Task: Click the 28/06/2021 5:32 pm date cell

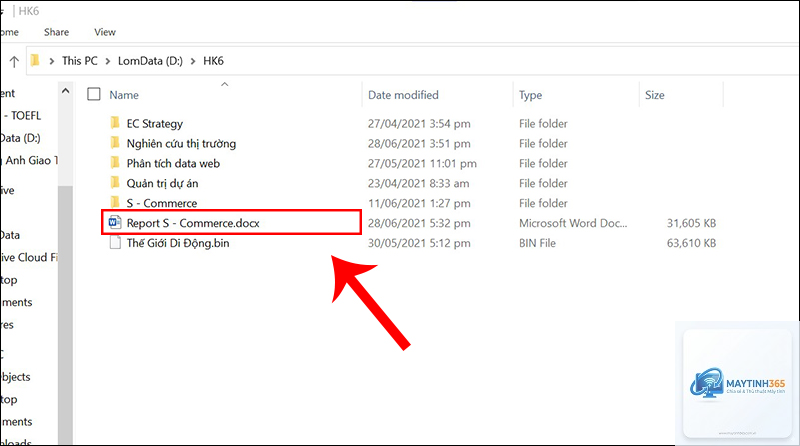Action: pyautogui.click(x=419, y=223)
